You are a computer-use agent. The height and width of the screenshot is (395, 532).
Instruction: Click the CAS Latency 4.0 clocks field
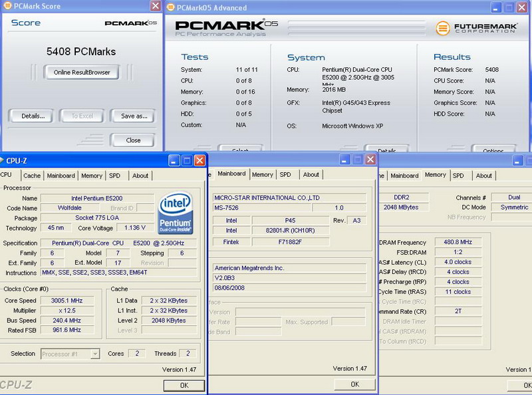pos(458,262)
